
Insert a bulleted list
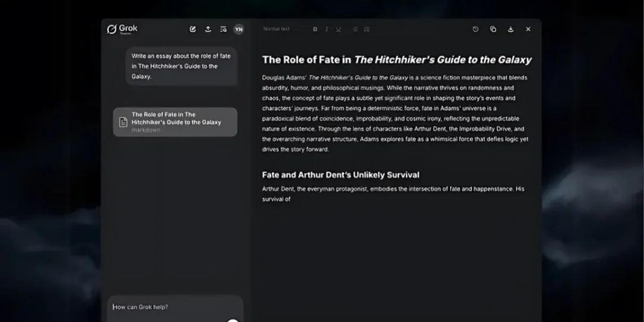355,29
